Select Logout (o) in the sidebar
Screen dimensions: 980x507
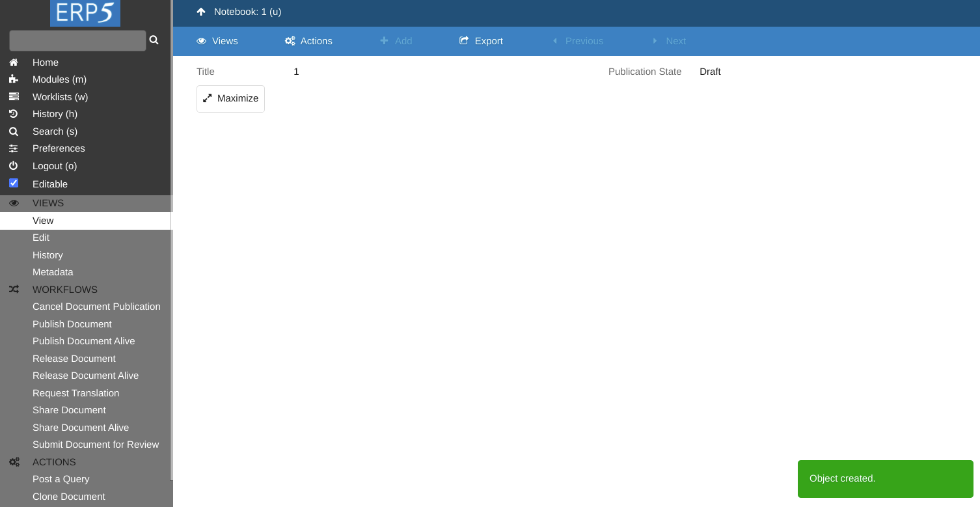[55, 166]
